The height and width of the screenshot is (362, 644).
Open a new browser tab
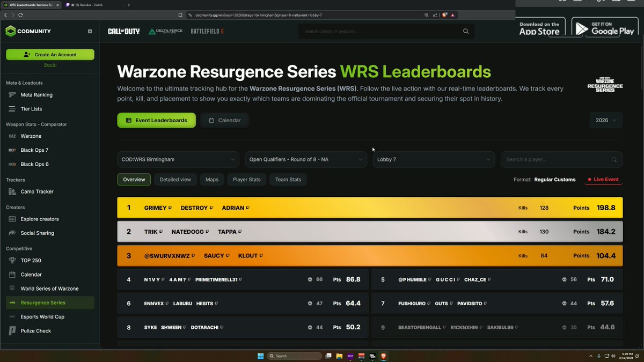tap(129, 5)
